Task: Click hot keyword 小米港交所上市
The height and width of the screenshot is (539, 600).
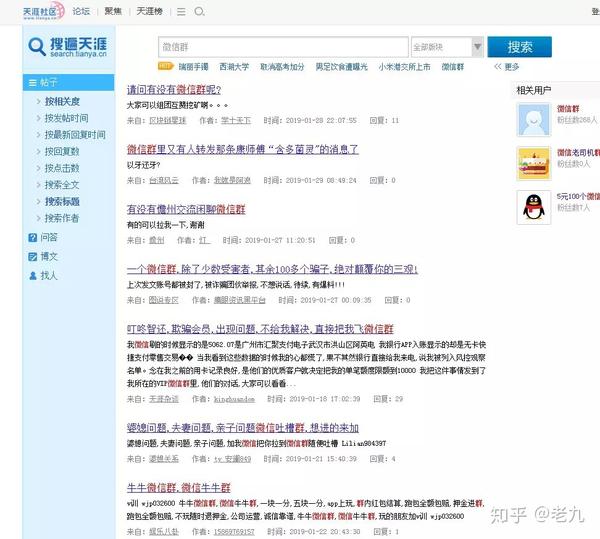Action: (404, 67)
